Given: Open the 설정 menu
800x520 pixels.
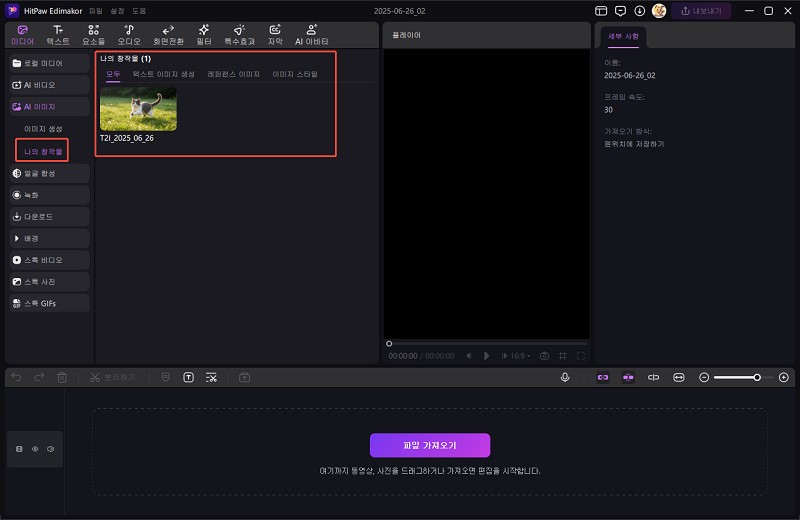Looking at the screenshot, I should click(117, 11).
